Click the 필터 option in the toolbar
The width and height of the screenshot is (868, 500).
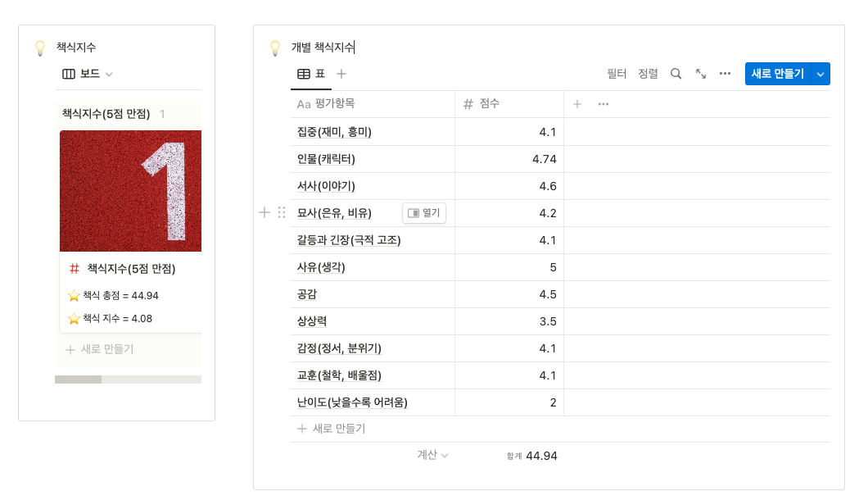click(615, 73)
